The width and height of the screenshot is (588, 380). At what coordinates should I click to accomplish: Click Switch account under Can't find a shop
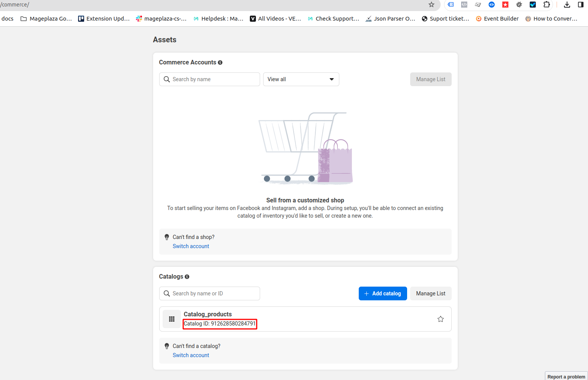pyautogui.click(x=191, y=246)
